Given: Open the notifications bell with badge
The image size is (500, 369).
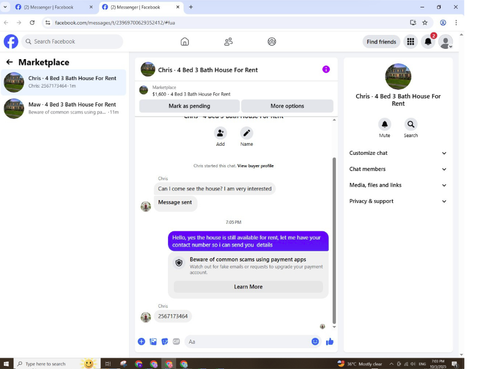Looking at the screenshot, I should click(428, 42).
